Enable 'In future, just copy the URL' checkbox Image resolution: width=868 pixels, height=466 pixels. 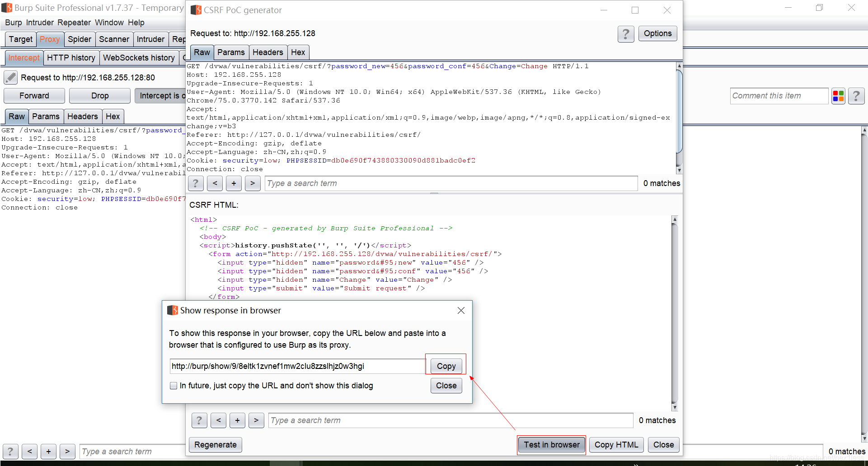[x=174, y=386]
